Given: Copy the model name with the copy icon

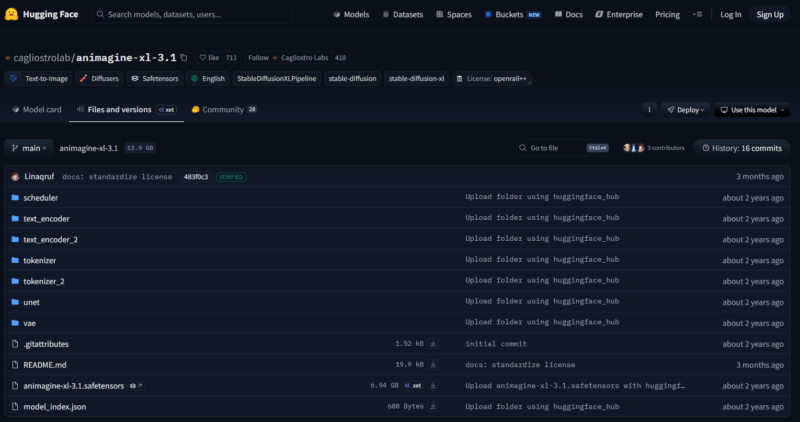Looking at the screenshot, I should 184,58.
